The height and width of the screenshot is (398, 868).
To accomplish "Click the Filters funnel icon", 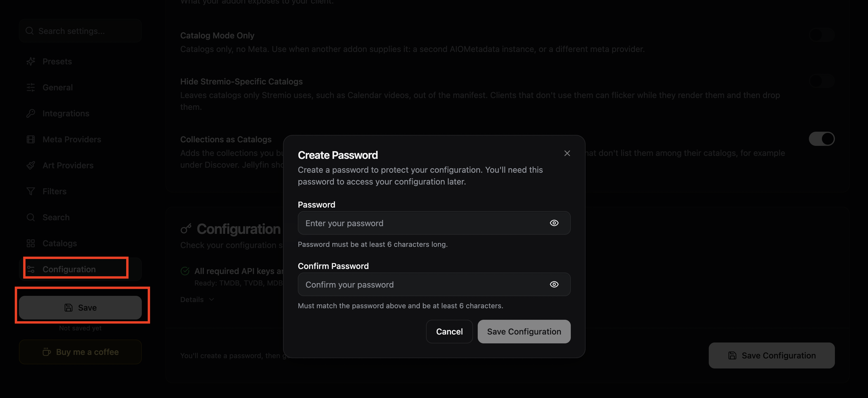I will pos(31,191).
